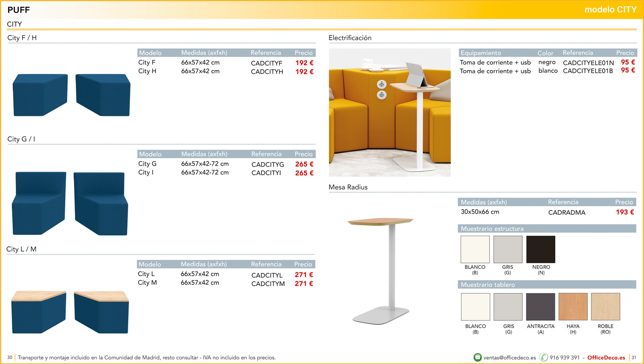Click the Electrificación yellow sofa photo
The width and height of the screenshot is (644, 364).
390,112
